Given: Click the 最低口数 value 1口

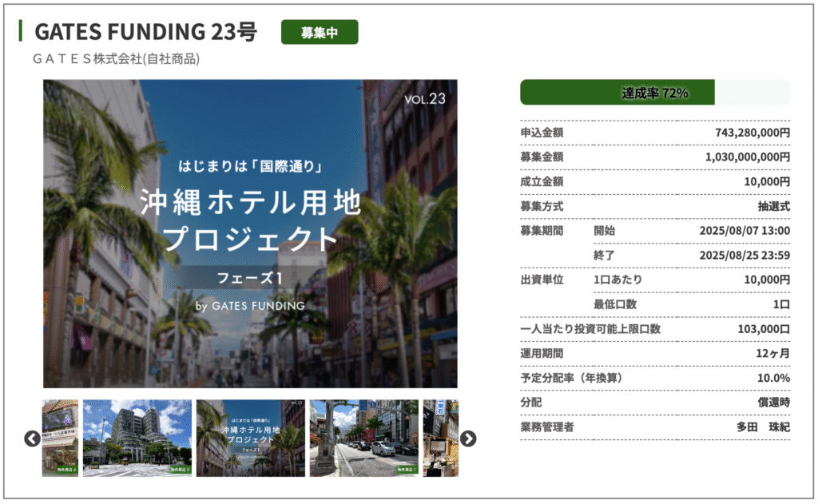Looking at the screenshot, I should 781,304.
